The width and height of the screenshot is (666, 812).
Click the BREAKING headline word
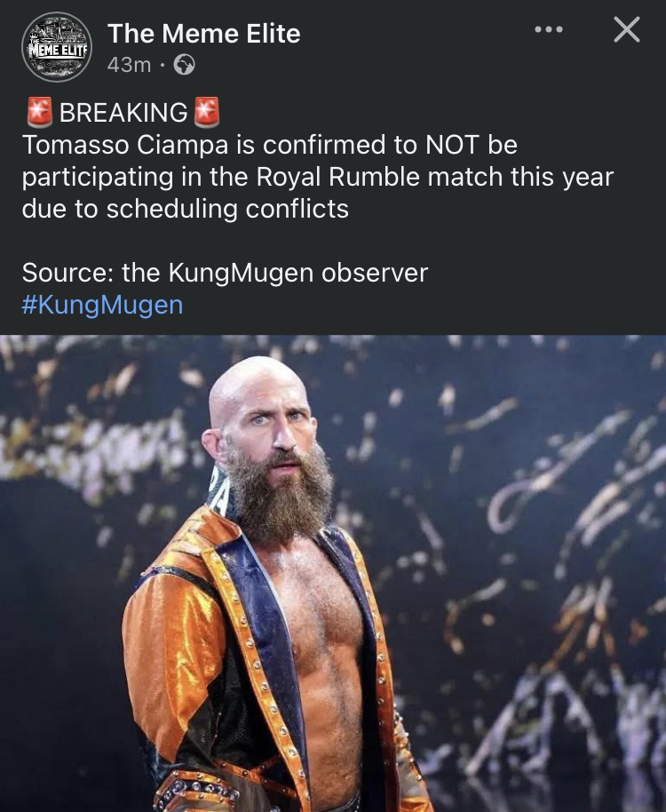pyautogui.click(x=123, y=112)
